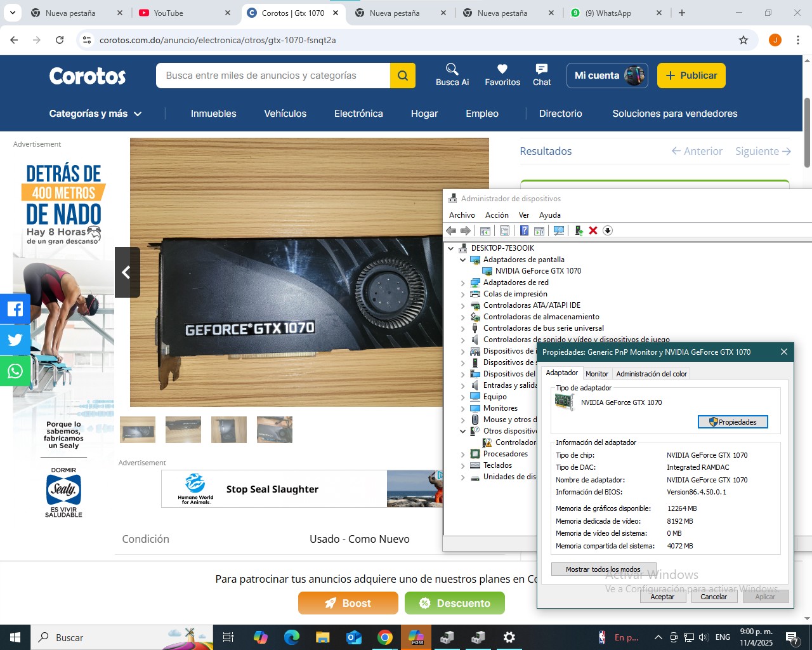Click the properties sheet icon in Device Manager toolbar
The width and height of the screenshot is (812, 650).
[x=504, y=230]
